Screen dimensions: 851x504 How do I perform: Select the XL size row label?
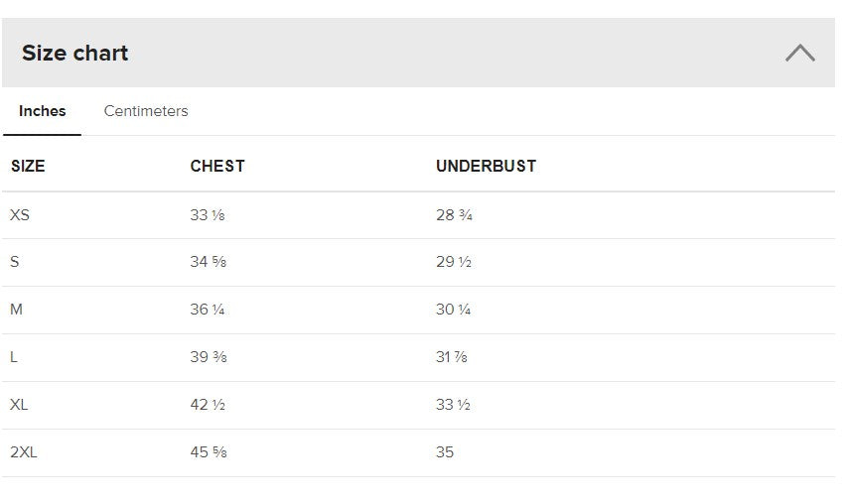click(19, 405)
